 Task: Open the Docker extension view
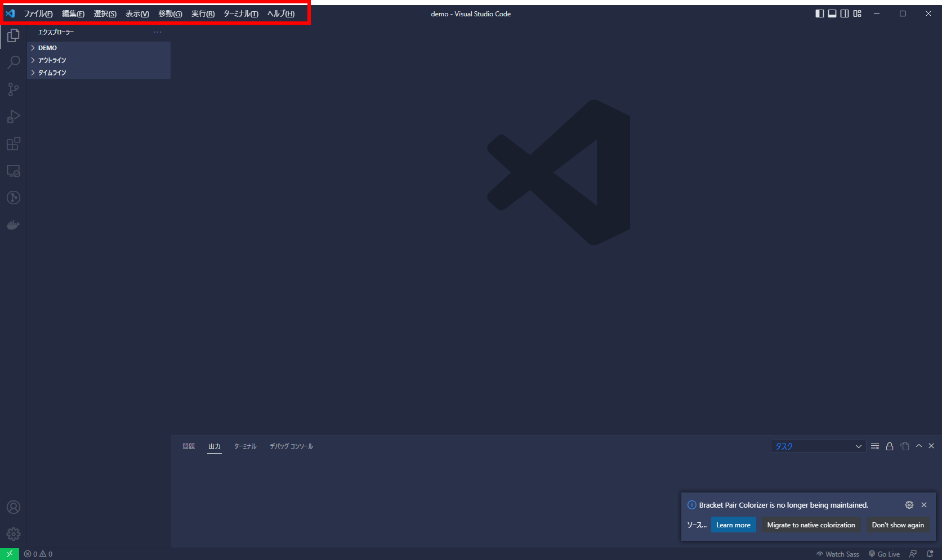click(13, 225)
